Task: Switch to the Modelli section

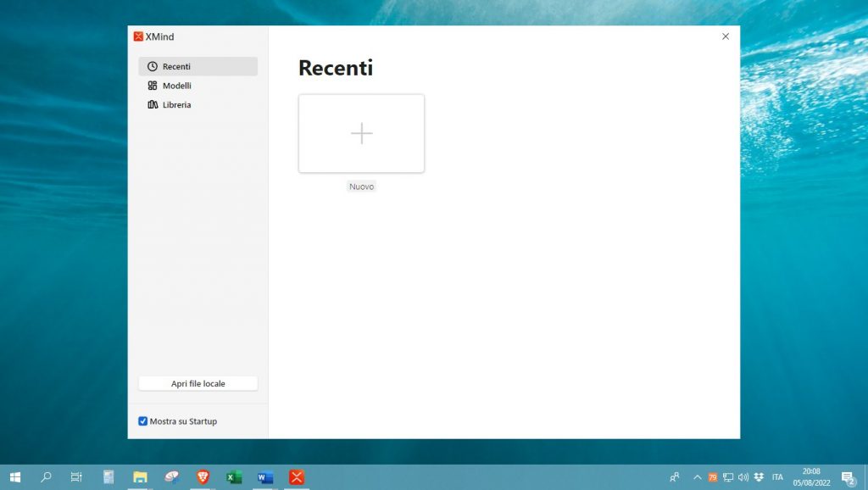Action: click(176, 86)
